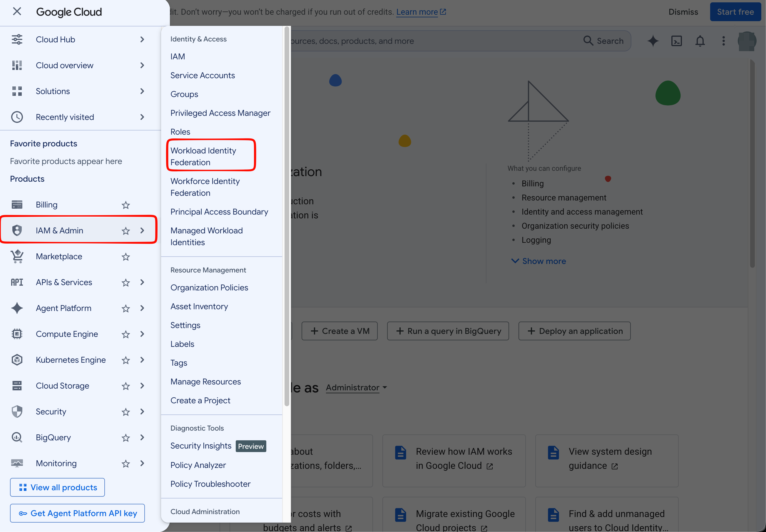Open Gemini sparkle icon in top bar

pyautogui.click(x=653, y=41)
